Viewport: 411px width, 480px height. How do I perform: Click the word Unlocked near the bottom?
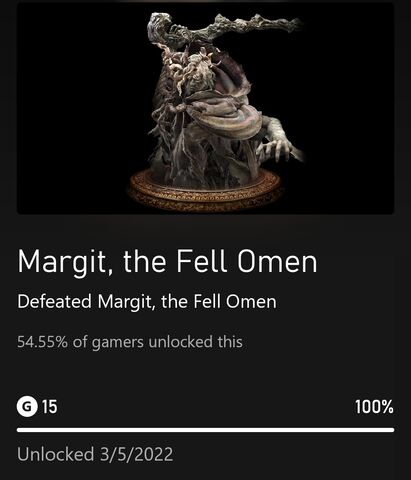point(56,454)
